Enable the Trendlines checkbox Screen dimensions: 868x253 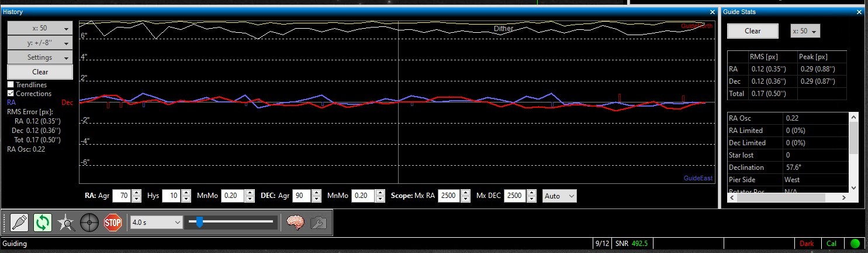click(11, 85)
